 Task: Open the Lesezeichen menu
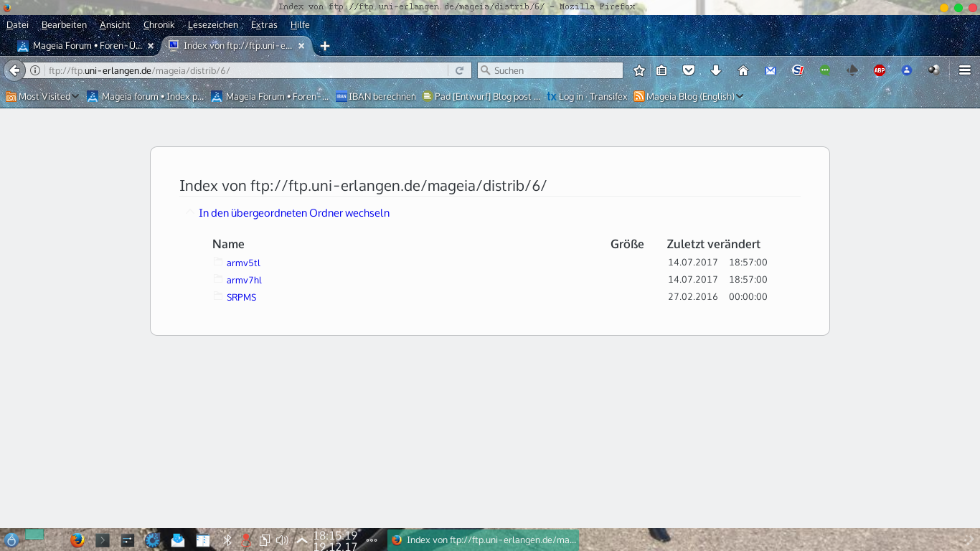(212, 24)
